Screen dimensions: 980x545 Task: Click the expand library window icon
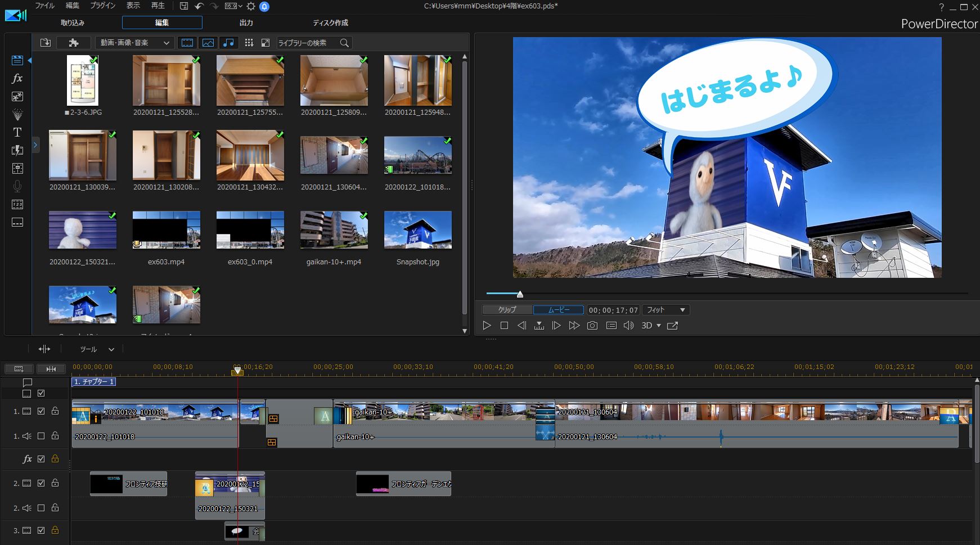[x=266, y=43]
